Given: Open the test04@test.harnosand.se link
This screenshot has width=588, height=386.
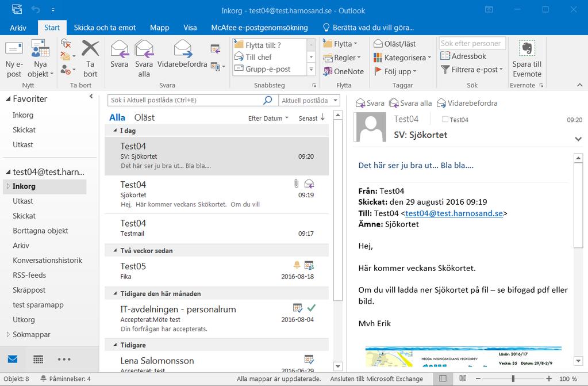Looking at the screenshot, I should pyautogui.click(x=454, y=213).
